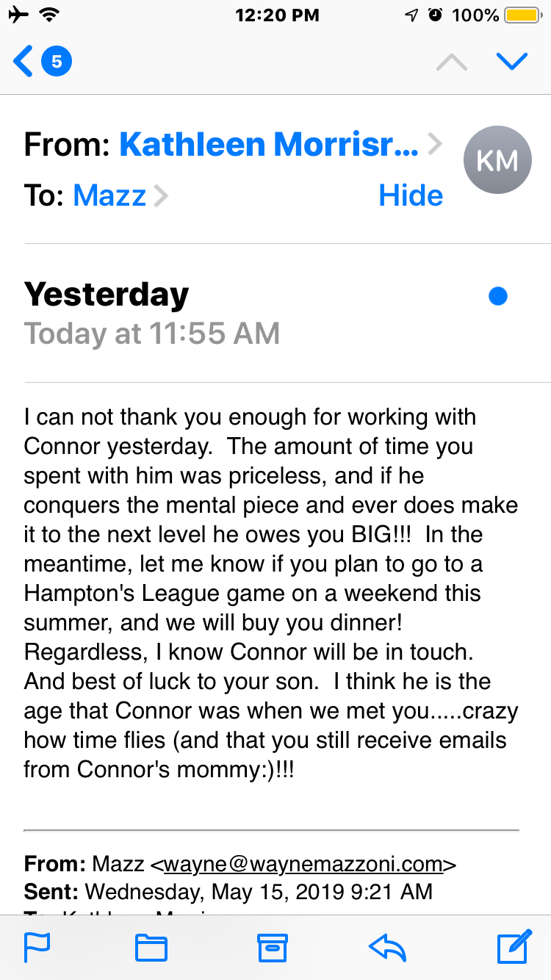Screen dimensions: 551x980
Task: Open the move-to-folder icon
Action: point(151,948)
